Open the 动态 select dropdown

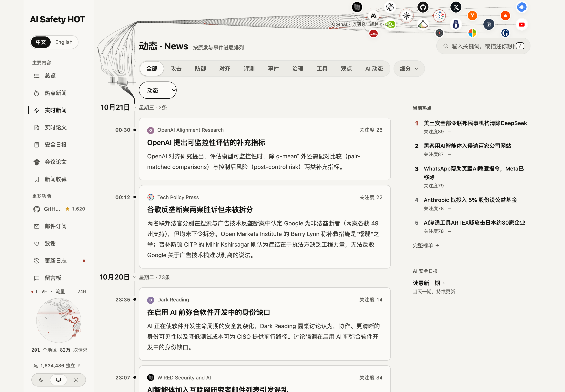click(x=158, y=90)
